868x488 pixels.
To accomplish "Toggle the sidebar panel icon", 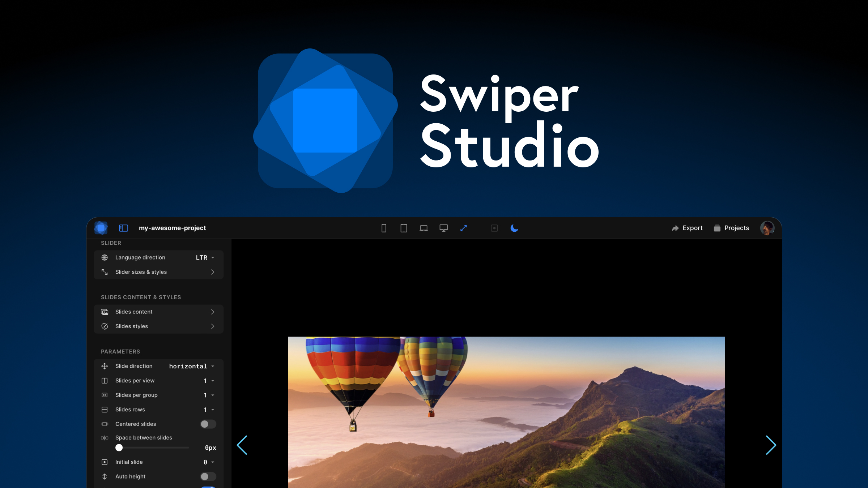I will point(123,228).
